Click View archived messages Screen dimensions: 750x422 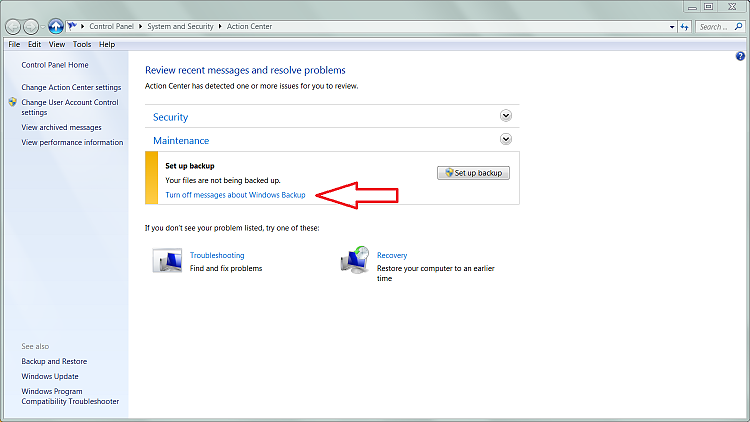coord(61,128)
